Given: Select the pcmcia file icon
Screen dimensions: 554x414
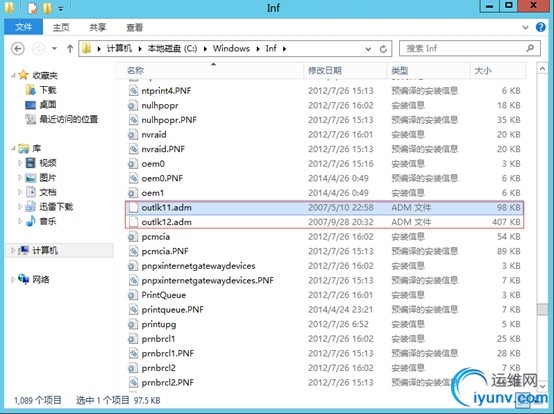Looking at the screenshot, I should (132, 237).
